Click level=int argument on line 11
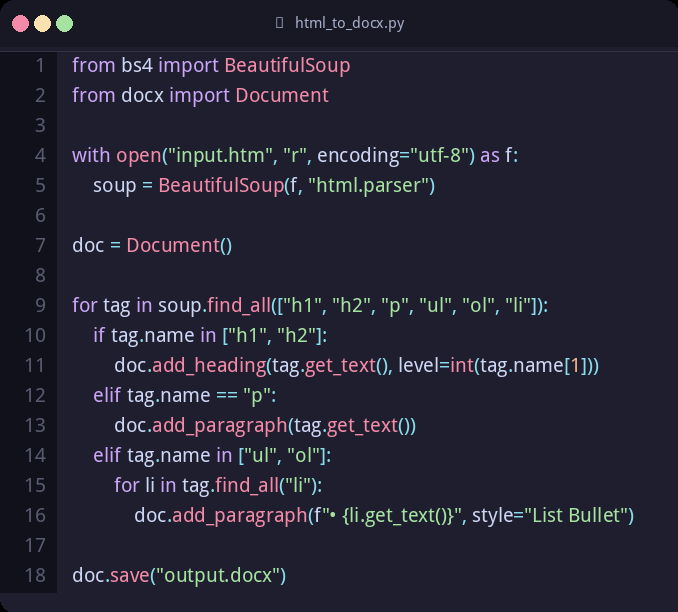Image resolution: width=678 pixels, height=612 pixels. 436,366
